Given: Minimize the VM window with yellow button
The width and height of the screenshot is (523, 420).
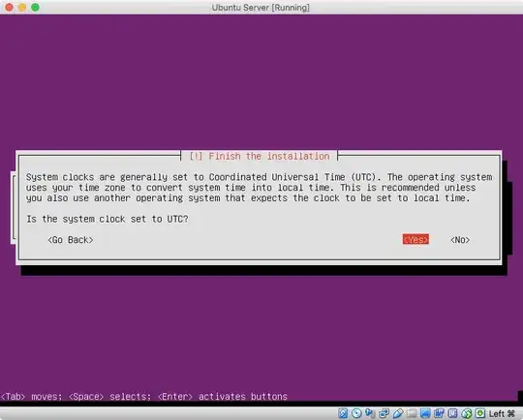Looking at the screenshot, I should click(x=22, y=7).
